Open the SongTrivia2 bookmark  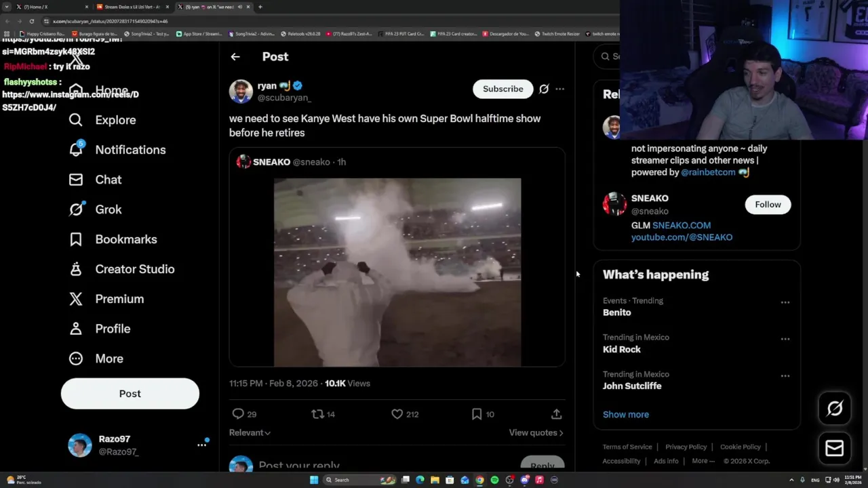pos(146,33)
